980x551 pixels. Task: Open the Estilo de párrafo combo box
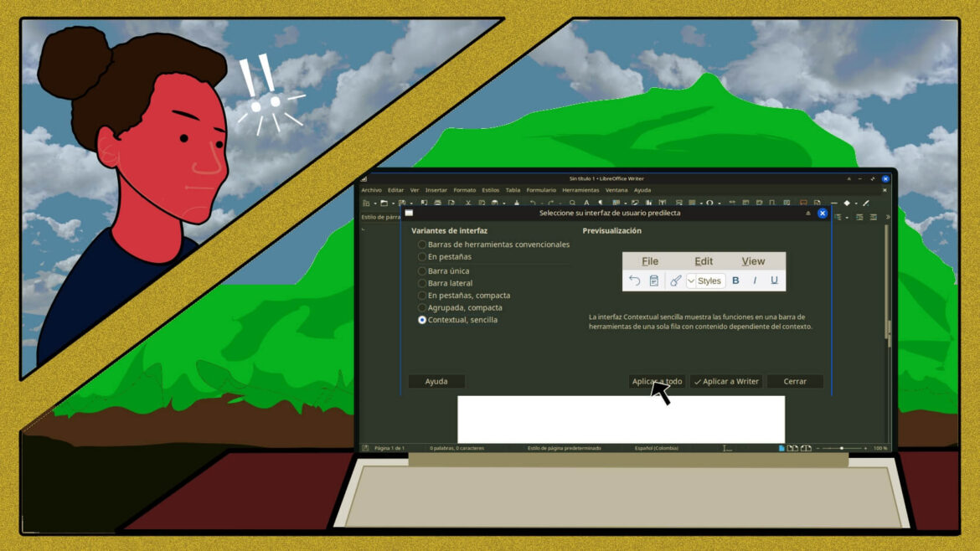tap(380, 218)
